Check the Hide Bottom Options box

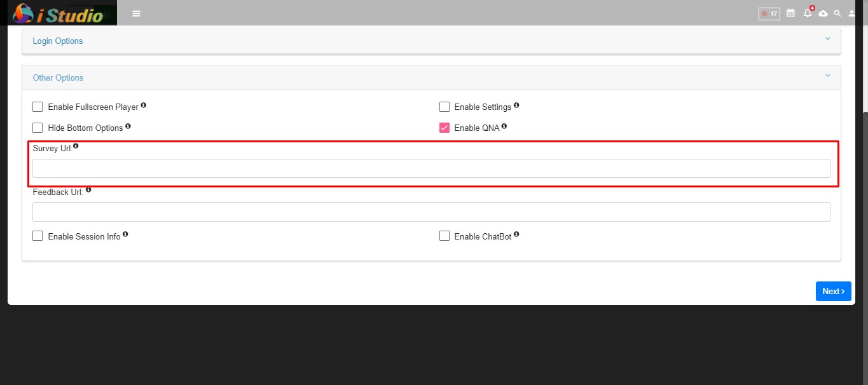[x=38, y=128]
